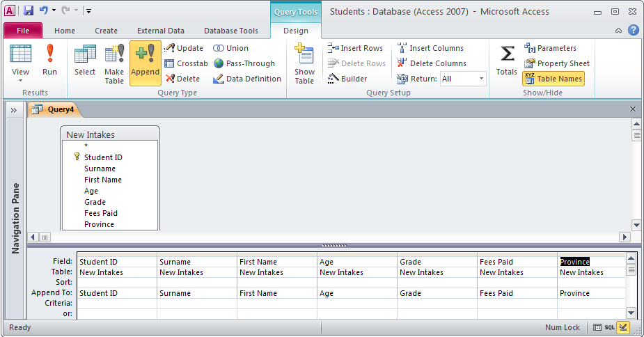Click the Run query exclamation icon
The image size is (644, 337).
(49, 55)
